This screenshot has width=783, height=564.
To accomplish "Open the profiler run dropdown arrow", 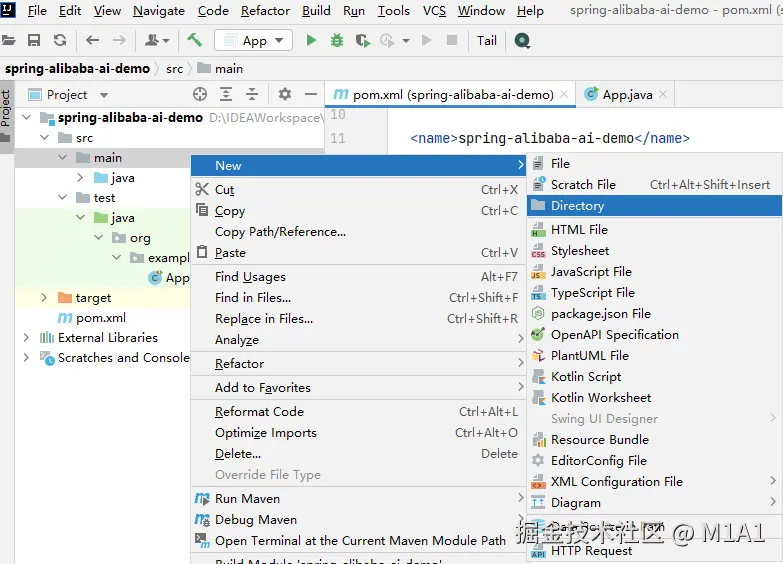I will point(406,41).
